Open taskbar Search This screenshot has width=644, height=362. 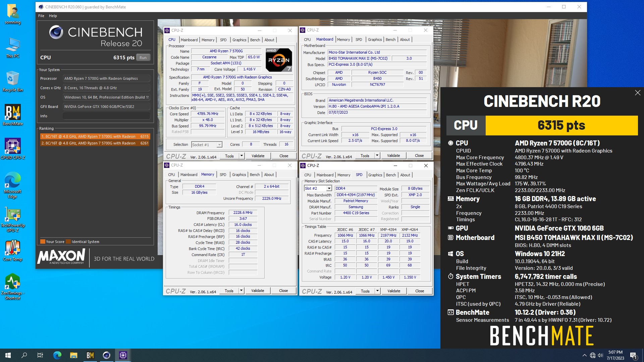(x=24, y=355)
